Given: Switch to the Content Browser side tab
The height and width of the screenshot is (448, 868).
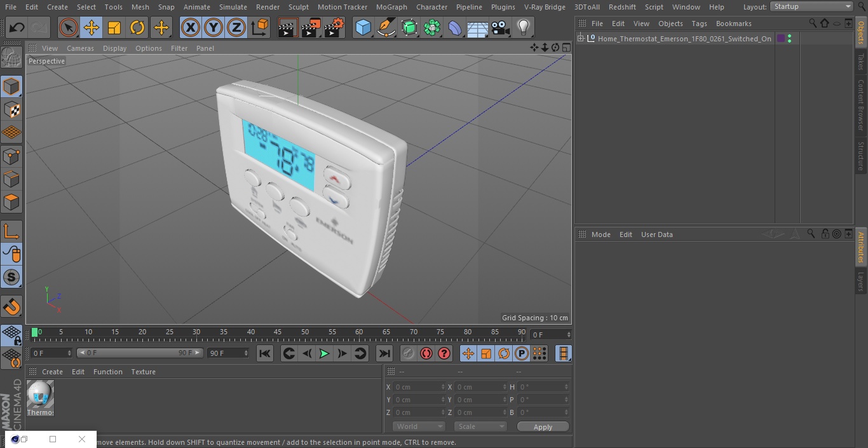Looking at the screenshot, I should click(x=861, y=104).
